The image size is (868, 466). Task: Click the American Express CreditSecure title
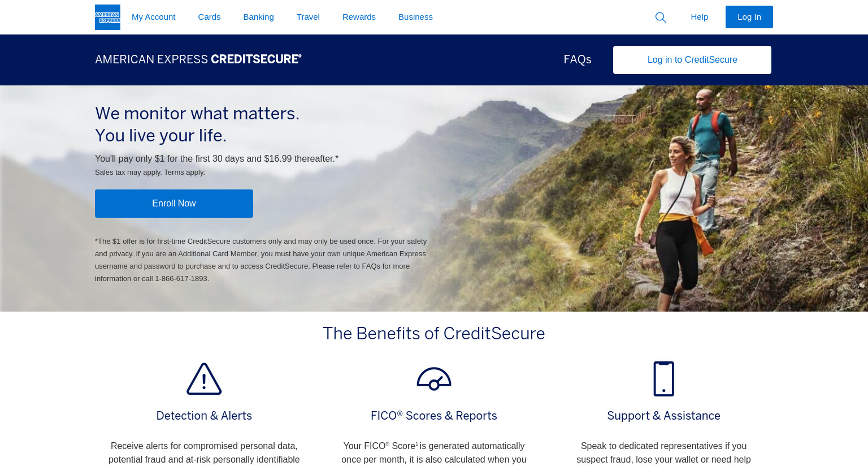coord(198,59)
